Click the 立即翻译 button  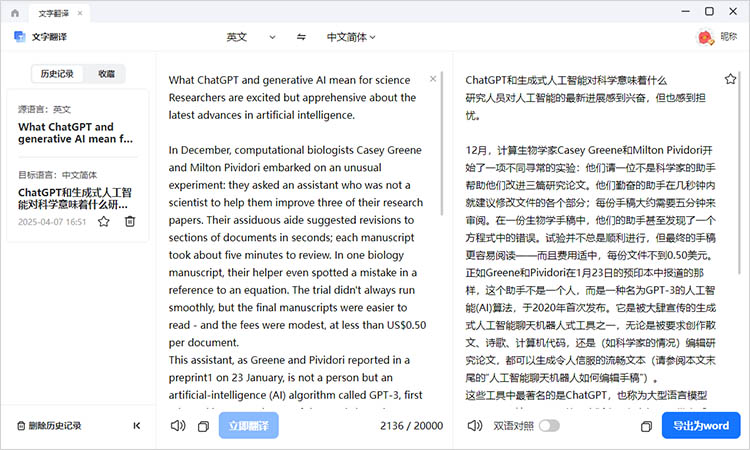(x=249, y=425)
